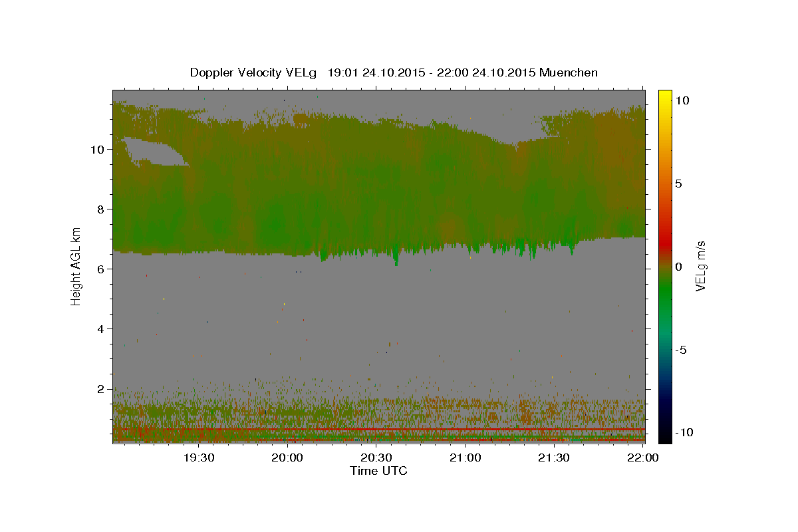This screenshot has height=532, width=798.
Task: Click the height tick label 8
Action: 101,209
